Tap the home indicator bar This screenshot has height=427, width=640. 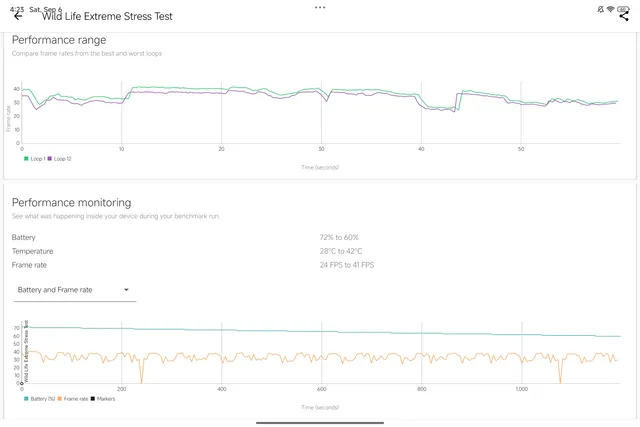click(320, 422)
